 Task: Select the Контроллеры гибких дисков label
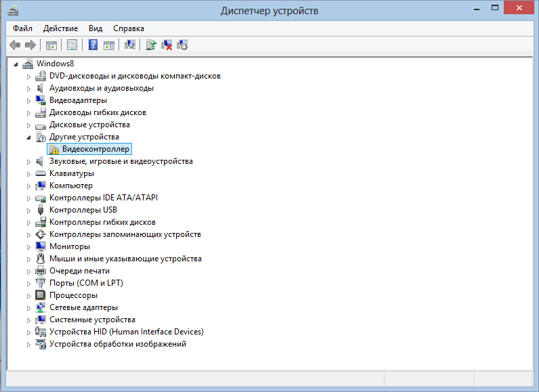click(x=102, y=222)
